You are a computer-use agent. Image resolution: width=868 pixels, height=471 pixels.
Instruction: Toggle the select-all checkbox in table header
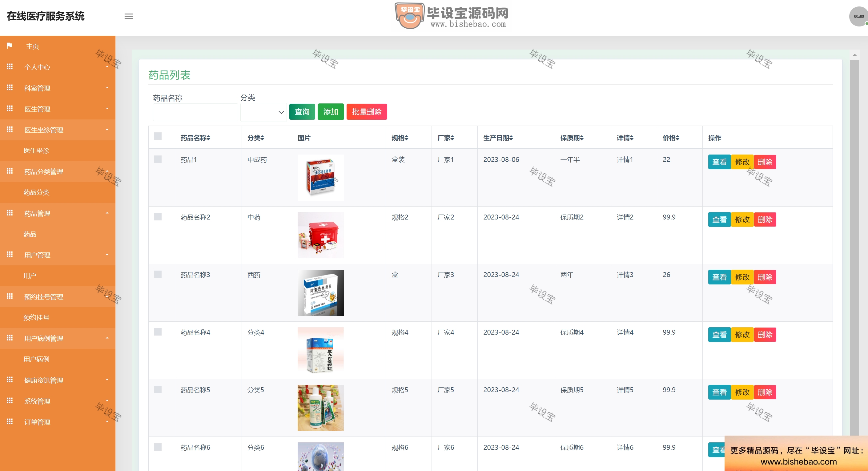tap(158, 136)
